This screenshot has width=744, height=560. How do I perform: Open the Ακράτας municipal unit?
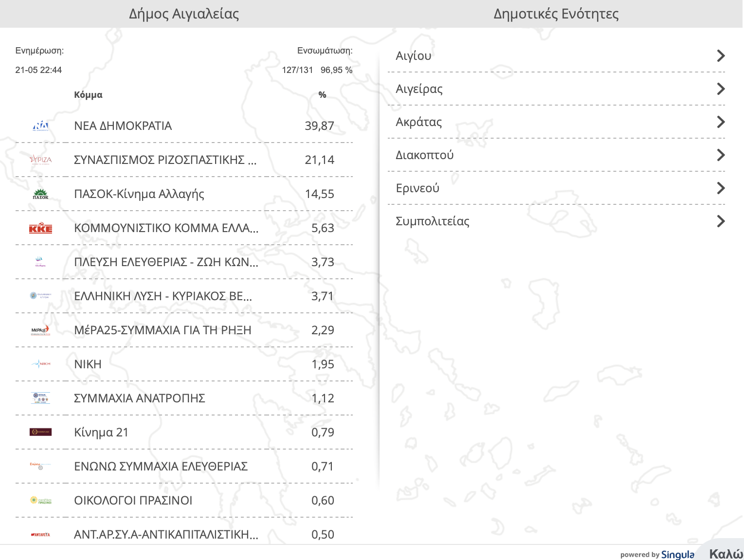[x=556, y=122]
